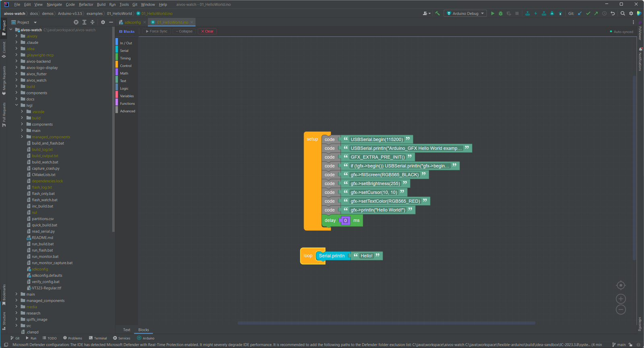Screen dimensions: 644x348
Task: Open the Arduino Debug run configuration dropdown
Action: 465,13
